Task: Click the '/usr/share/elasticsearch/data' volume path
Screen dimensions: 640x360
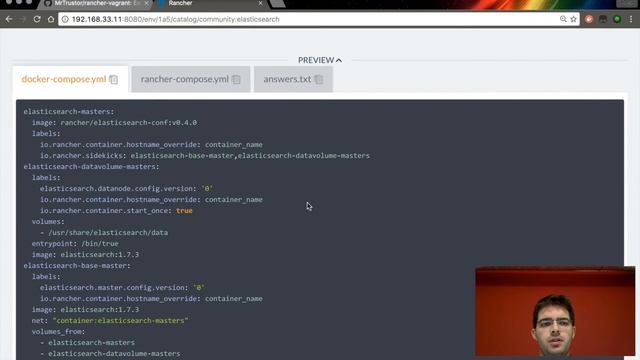Action: pyautogui.click(x=108, y=233)
